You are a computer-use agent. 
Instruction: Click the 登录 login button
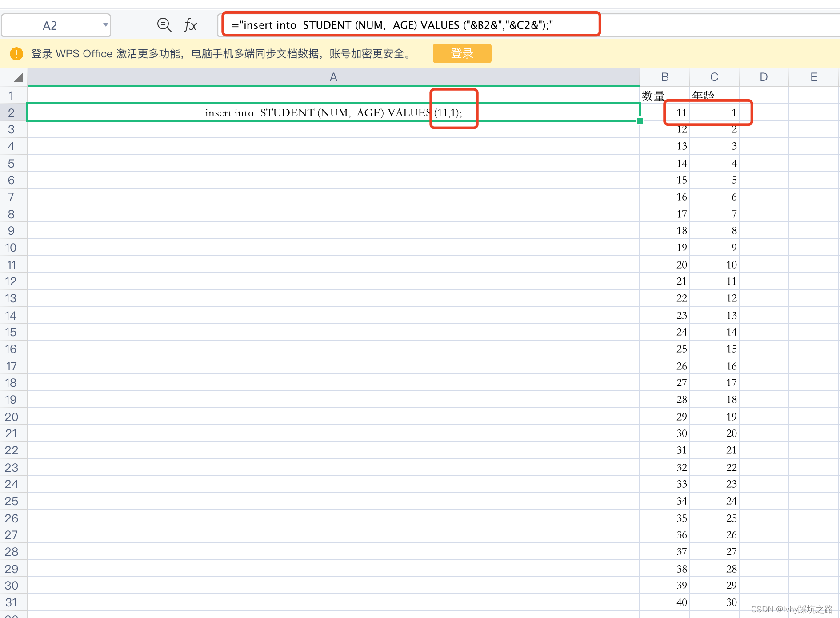point(462,53)
